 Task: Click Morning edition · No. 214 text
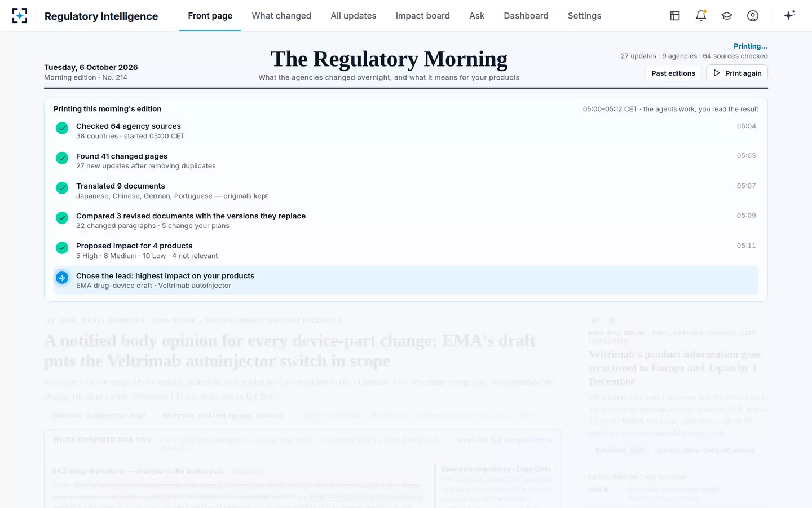coord(86,77)
